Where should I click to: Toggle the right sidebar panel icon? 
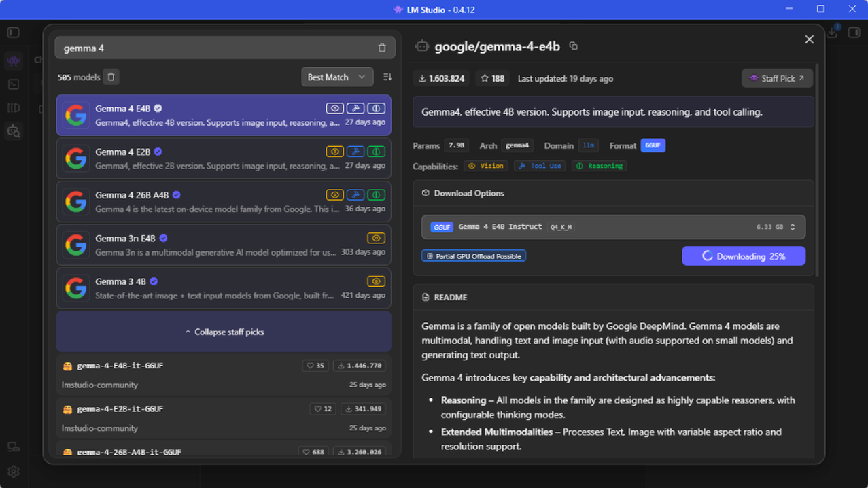tap(854, 32)
